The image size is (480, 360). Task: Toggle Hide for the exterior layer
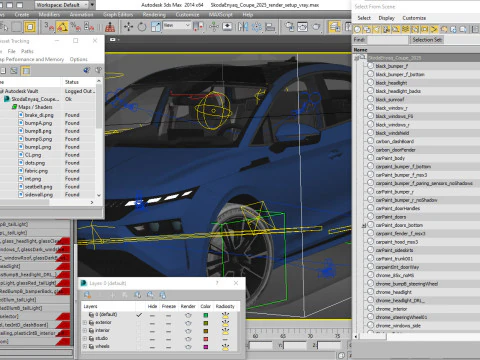tap(152, 323)
